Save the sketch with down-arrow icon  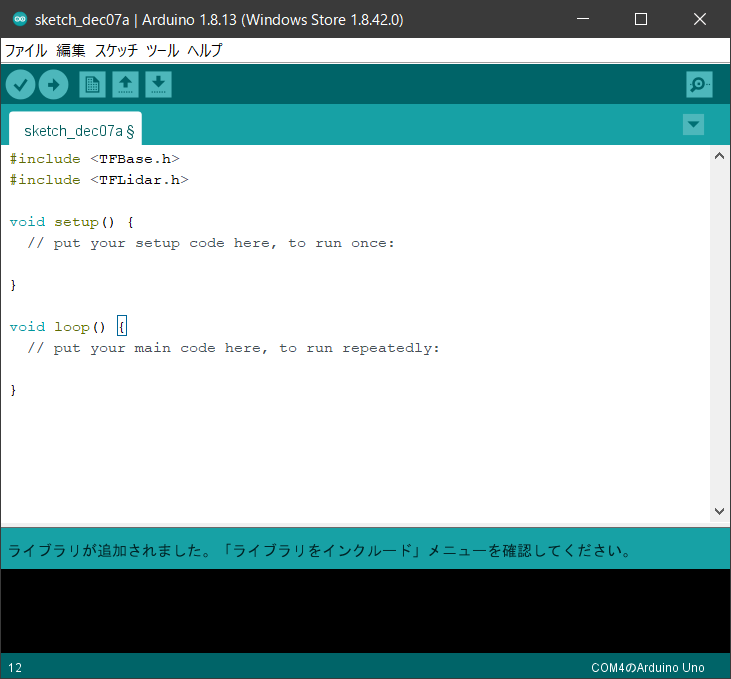coord(159,84)
